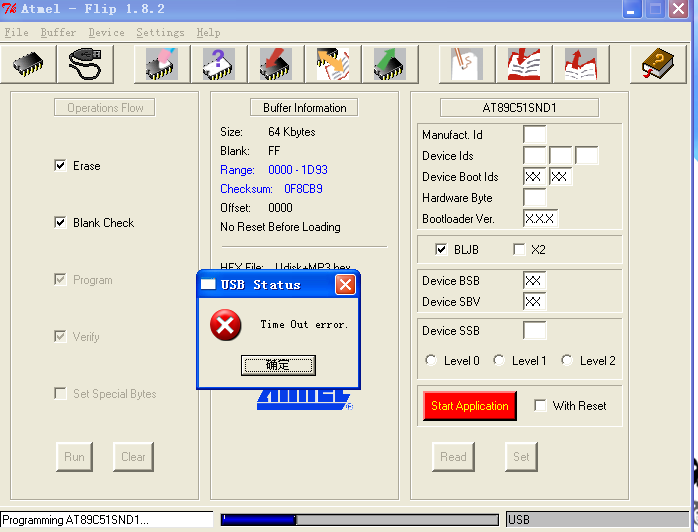Open the Help menu
Image resolution: width=698 pixels, height=532 pixels.
coord(208,32)
